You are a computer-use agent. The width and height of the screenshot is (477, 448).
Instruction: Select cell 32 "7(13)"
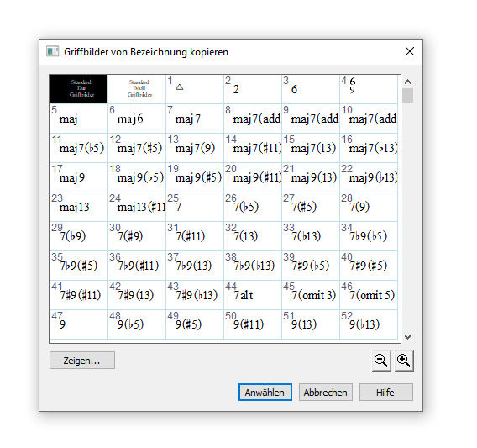(253, 236)
